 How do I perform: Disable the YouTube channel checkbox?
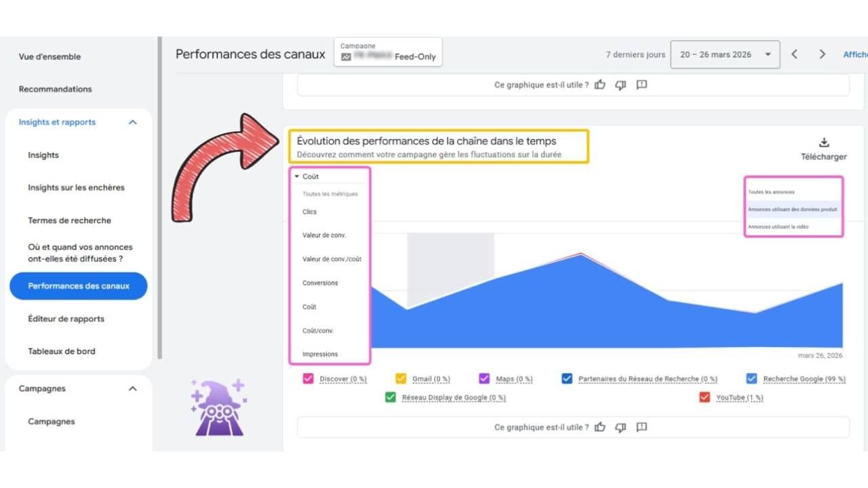tap(704, 397)
